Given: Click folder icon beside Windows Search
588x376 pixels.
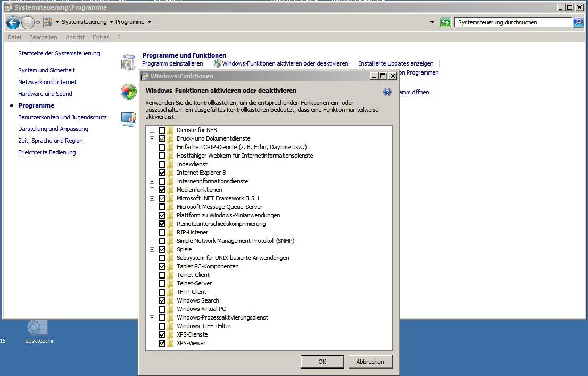Looking at the screenshot, I should [x=171, y=300].
